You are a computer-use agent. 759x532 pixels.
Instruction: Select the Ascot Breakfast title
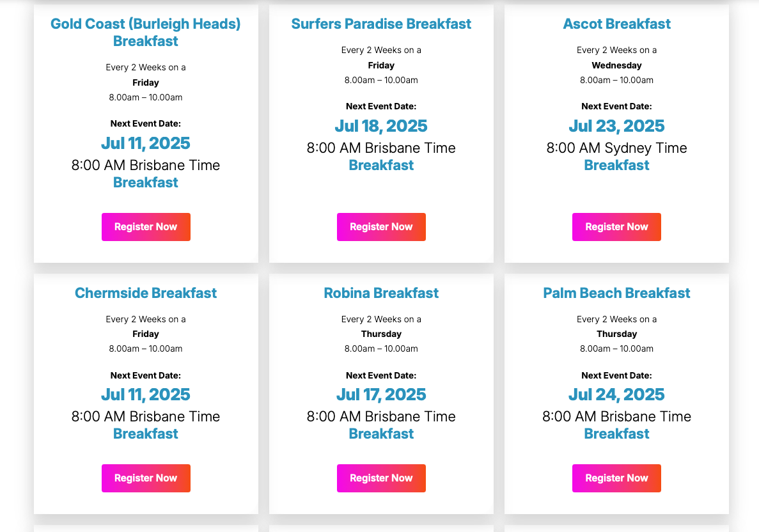(x=616, y=24)
